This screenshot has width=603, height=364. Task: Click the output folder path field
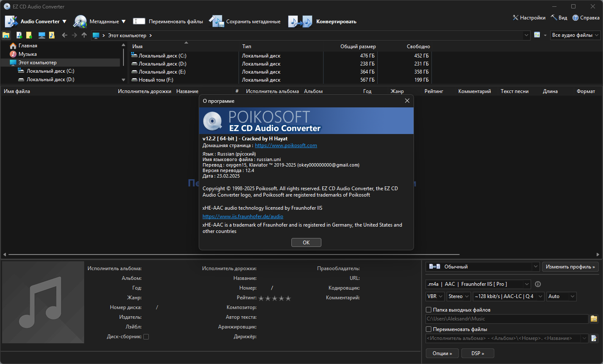tap(507, 319)
